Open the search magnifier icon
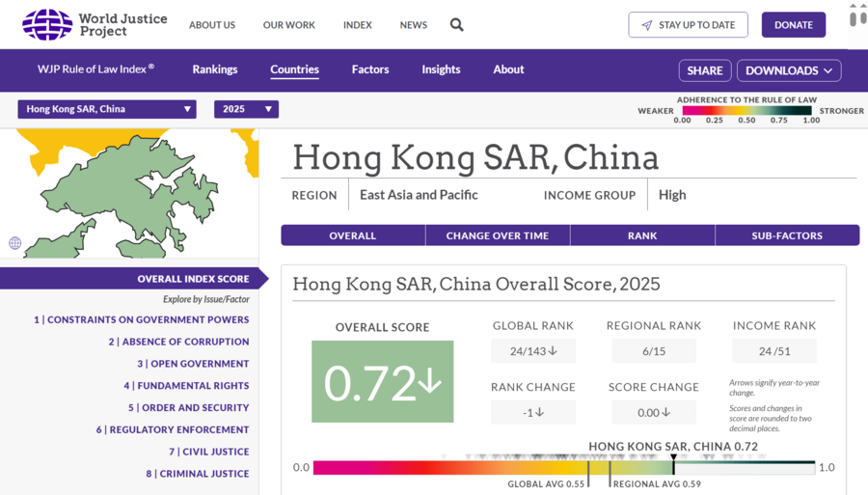The image size is (868, 495). pyautogui.click(x=457, y=25)
